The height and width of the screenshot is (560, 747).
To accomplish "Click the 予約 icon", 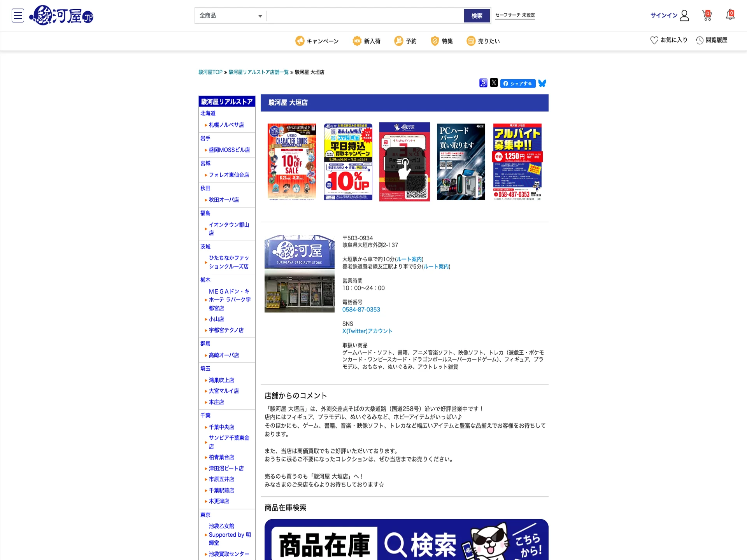I will [x=398, y=41].
